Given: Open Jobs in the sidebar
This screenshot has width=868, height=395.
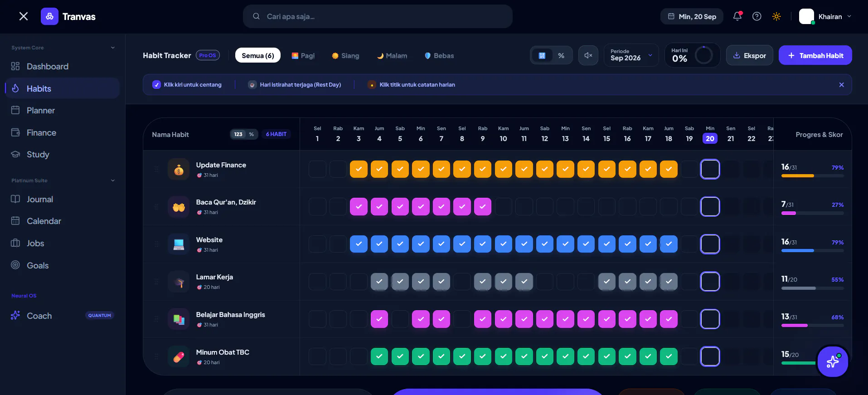Looking at the screenshot, I should point(63,244).
